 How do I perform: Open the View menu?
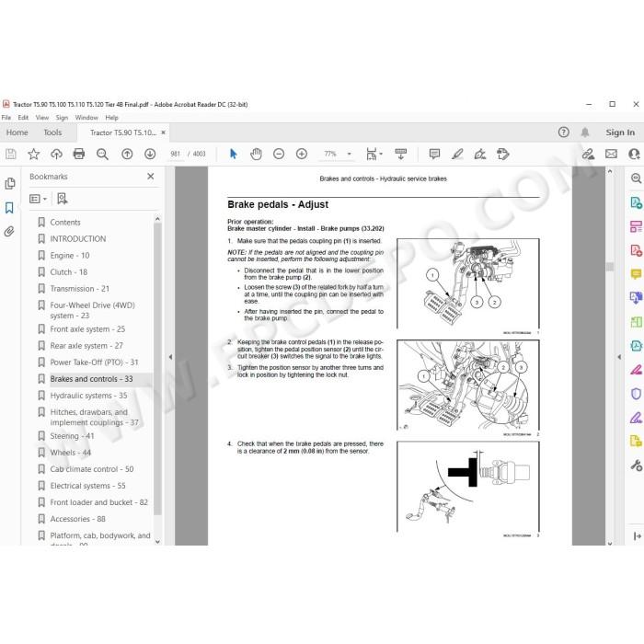click(42, 118)
